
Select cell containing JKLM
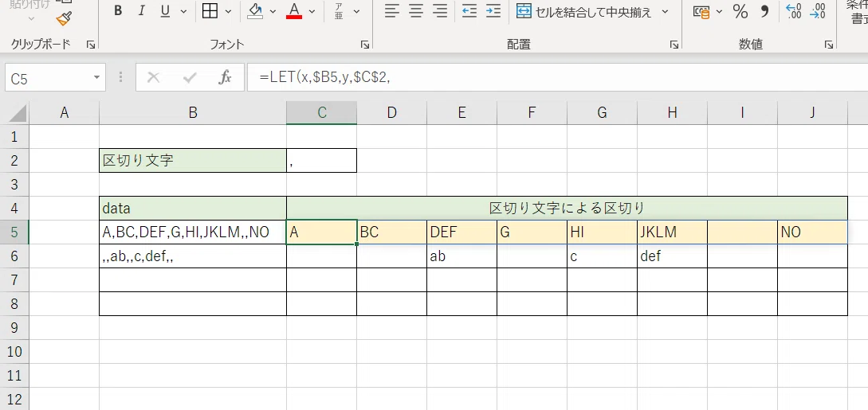coord(672,232)
